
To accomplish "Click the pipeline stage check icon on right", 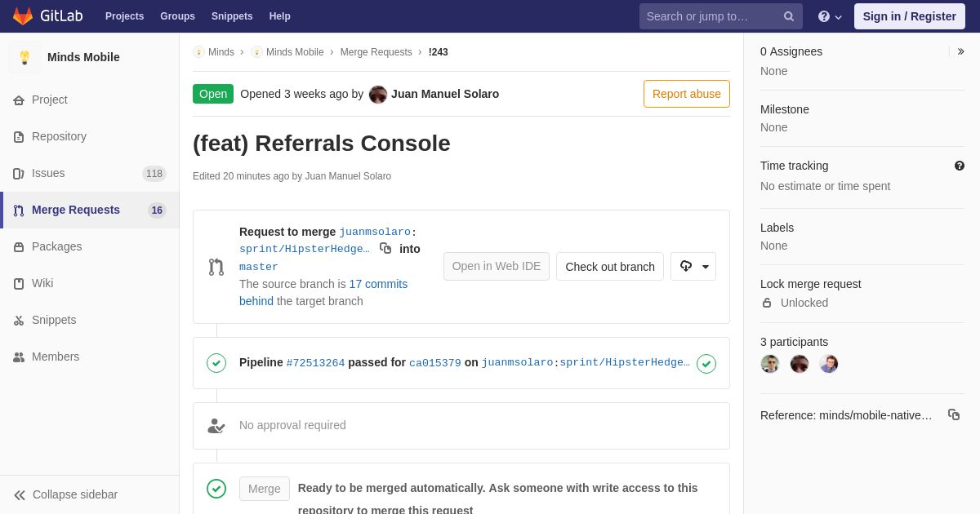I will [706, 364].
